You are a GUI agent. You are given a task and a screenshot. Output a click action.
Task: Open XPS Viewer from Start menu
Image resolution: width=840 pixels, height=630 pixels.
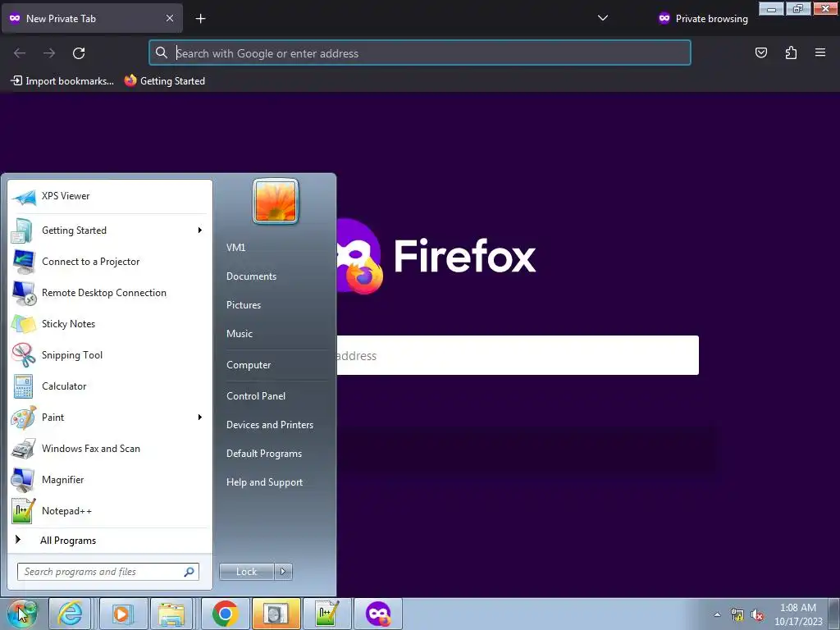tap(110, 196)
